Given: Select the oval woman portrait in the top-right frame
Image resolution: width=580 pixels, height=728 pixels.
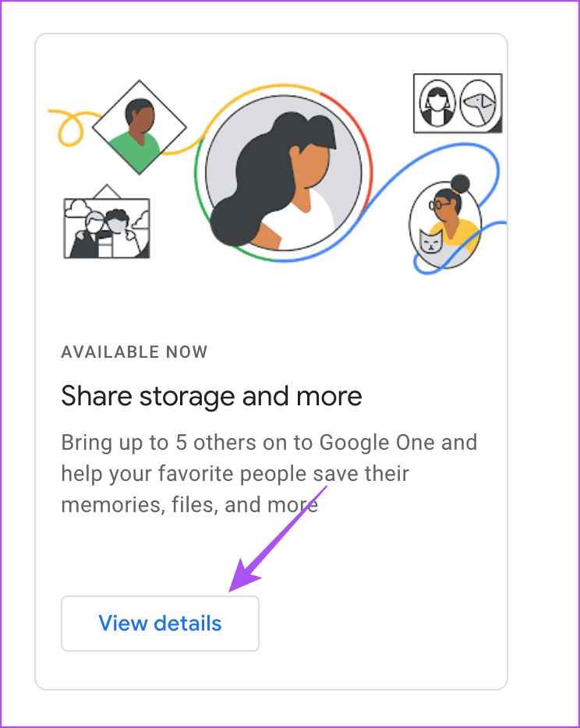Looking at the screenshot, I should [437, 103].
